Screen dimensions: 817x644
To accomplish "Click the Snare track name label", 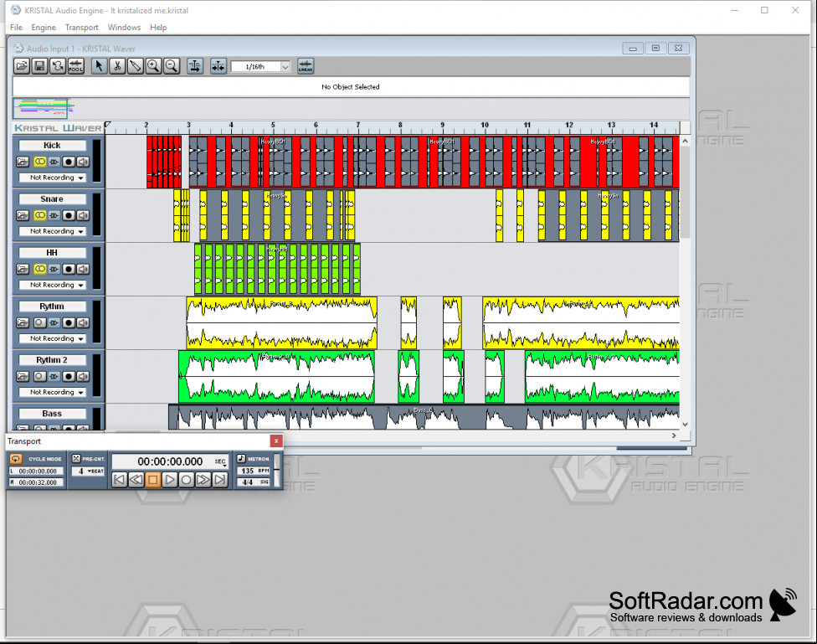I will pos(52,199).
